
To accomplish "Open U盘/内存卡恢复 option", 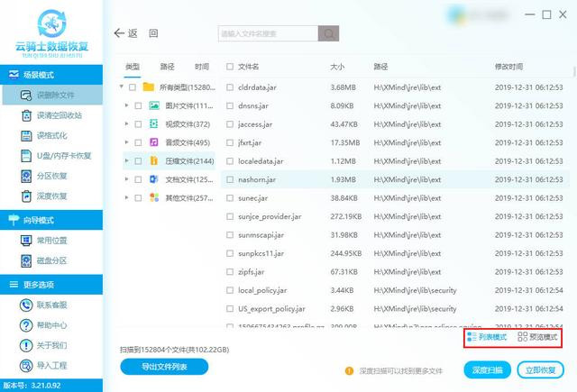I will [x=56, y=156].
